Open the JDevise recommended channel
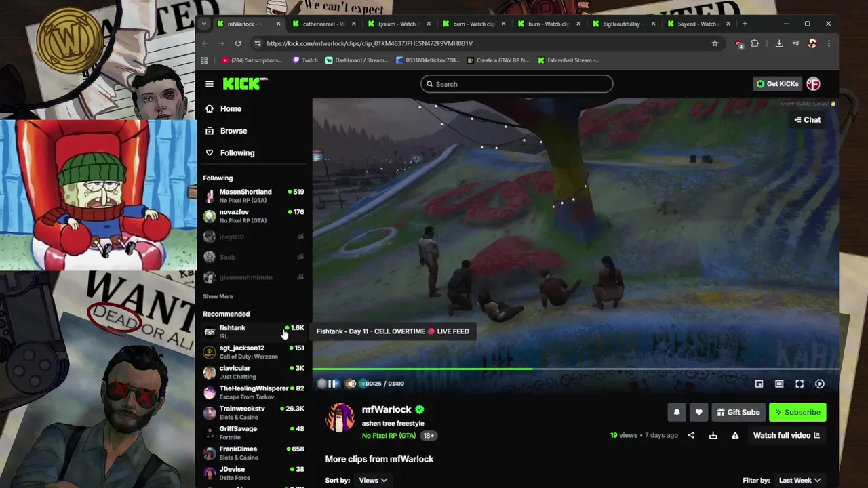868x488 pixels. pos(254,473)
